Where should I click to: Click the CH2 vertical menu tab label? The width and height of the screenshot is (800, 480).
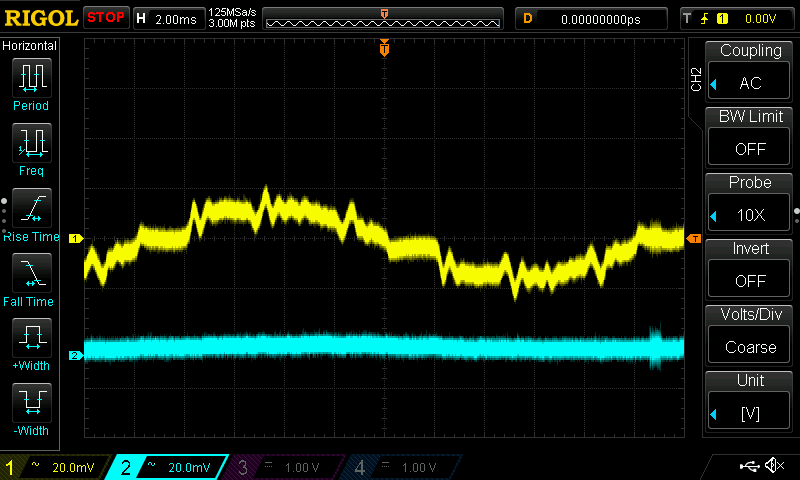pyautogui.click(x=696, y=79)
